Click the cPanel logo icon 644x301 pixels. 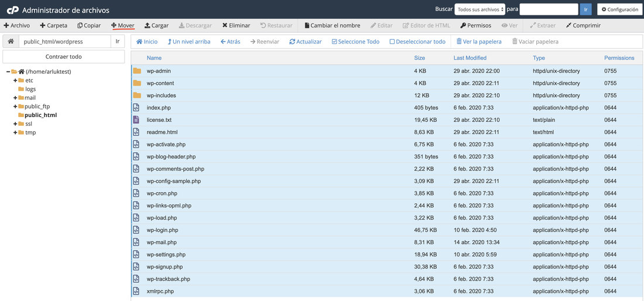coord(12,9)
